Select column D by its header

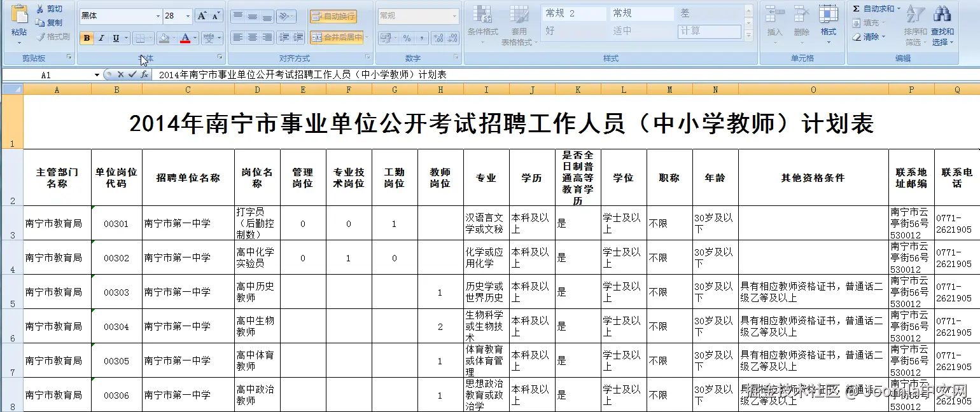click(x=257, y=89)
